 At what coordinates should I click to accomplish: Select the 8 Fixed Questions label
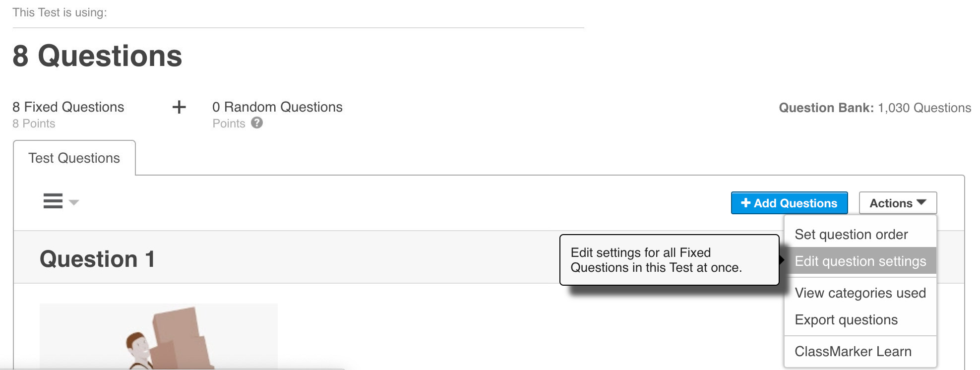pyautogui.click(x=68, y=107)
